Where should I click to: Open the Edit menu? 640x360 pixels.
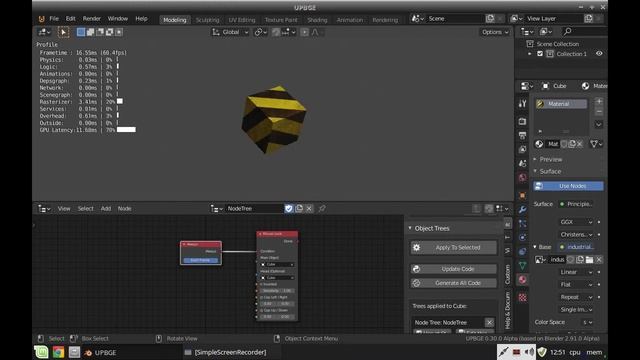pos(71,19)
